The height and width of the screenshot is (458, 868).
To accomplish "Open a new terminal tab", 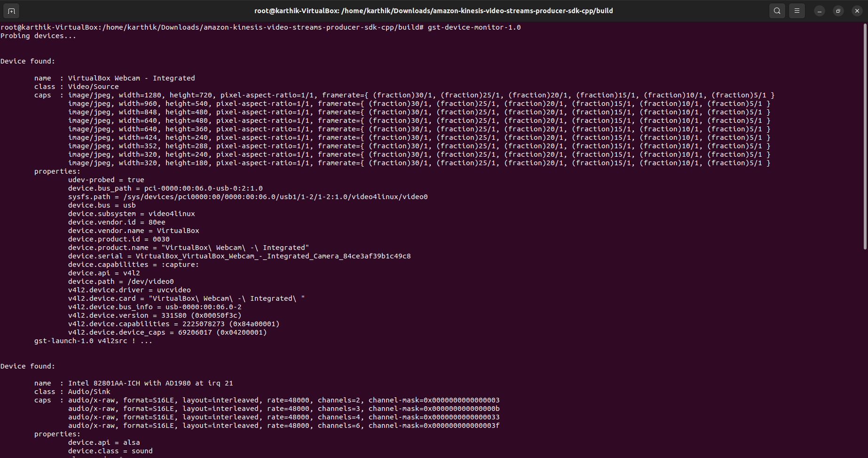I will point(11,10).
